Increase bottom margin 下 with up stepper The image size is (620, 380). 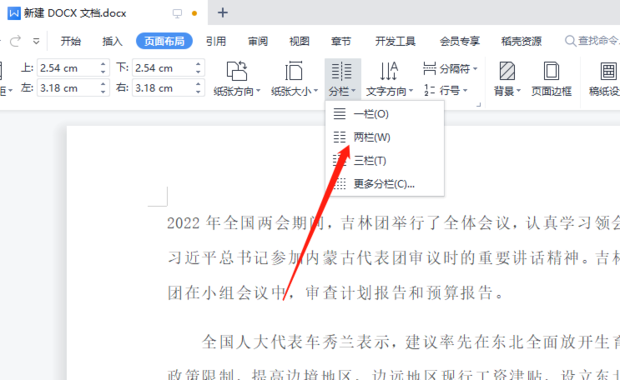pyautogui.click(x=198, y=64)
